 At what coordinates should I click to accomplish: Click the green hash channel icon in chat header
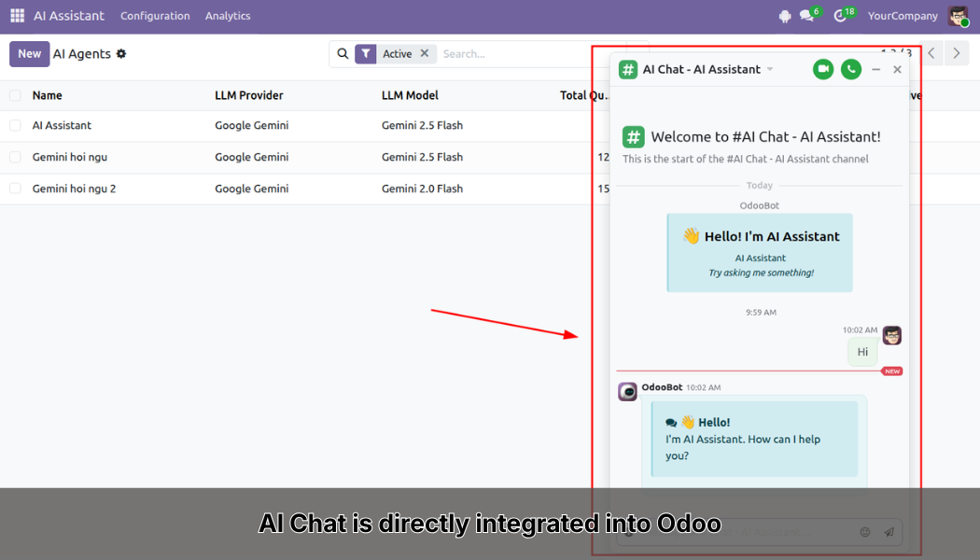627,69
